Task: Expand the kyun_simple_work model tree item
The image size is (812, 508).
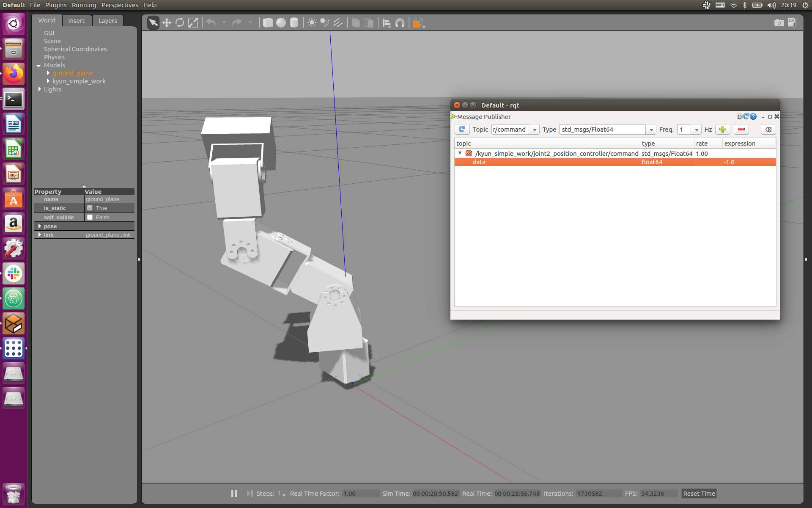Action: [x=48, y=81]
